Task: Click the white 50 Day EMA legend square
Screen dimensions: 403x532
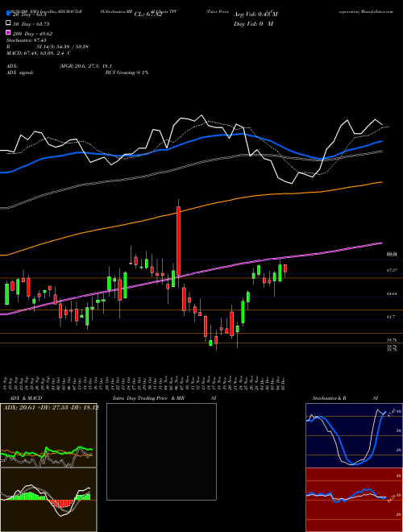Action: coord(8,23)
